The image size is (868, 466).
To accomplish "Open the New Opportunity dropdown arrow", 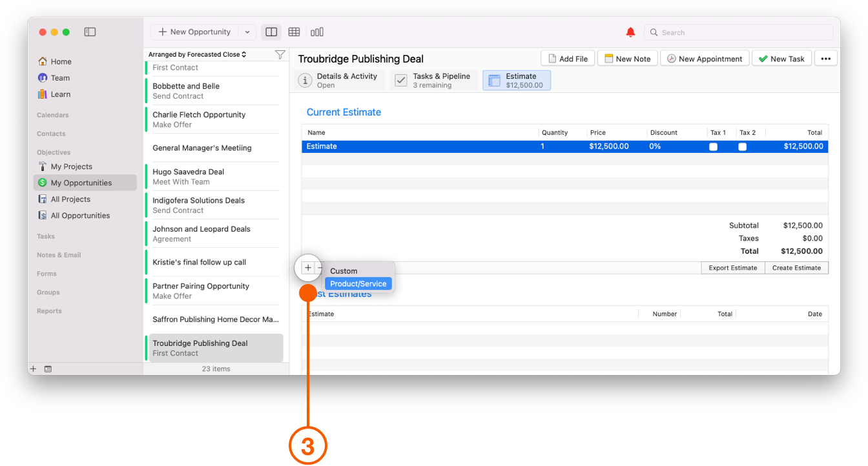I will pos(247,32).
